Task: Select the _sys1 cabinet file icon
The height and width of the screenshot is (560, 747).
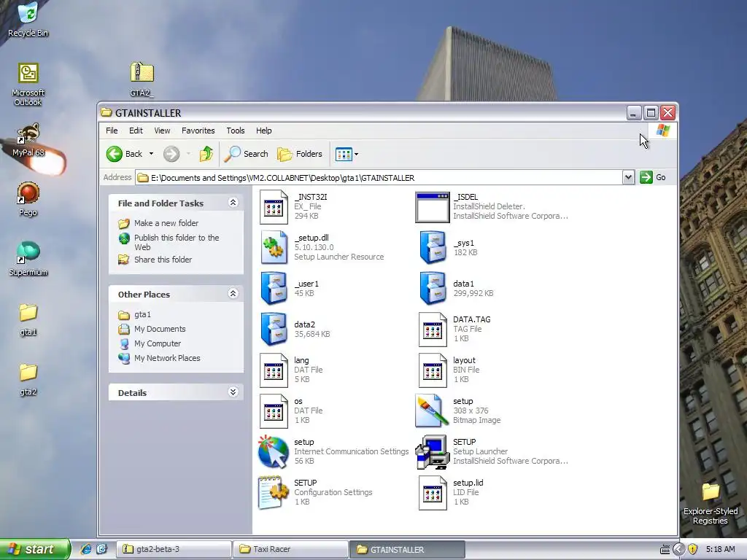Action: [x=433, y=248]
